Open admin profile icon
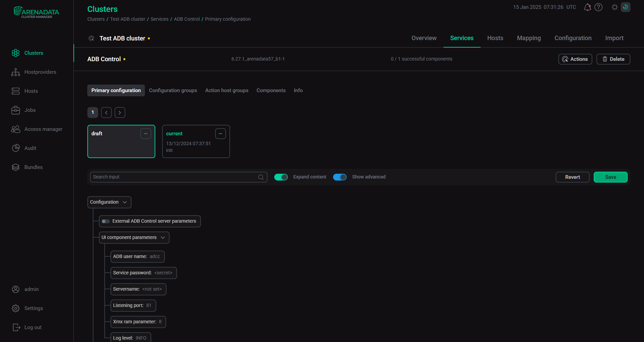This screenshot has width=644, height=342. click(x=16, y=289)
